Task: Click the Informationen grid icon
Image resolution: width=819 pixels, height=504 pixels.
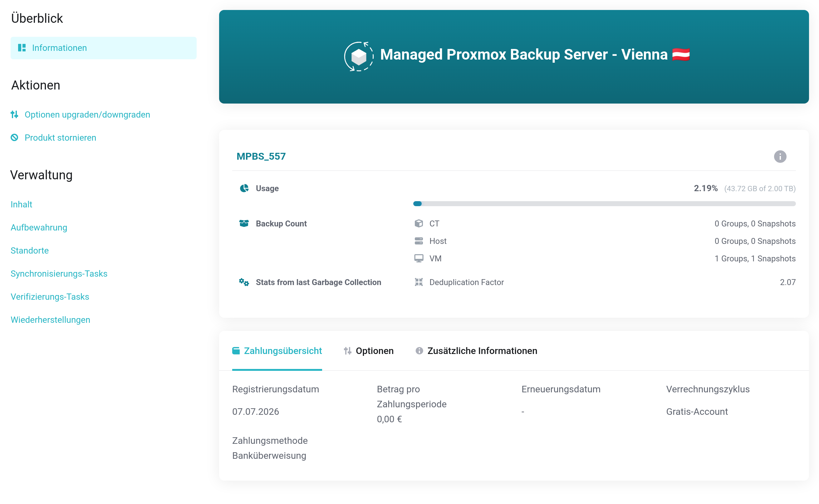Action: pyautogui.click(x=22, y=48)
